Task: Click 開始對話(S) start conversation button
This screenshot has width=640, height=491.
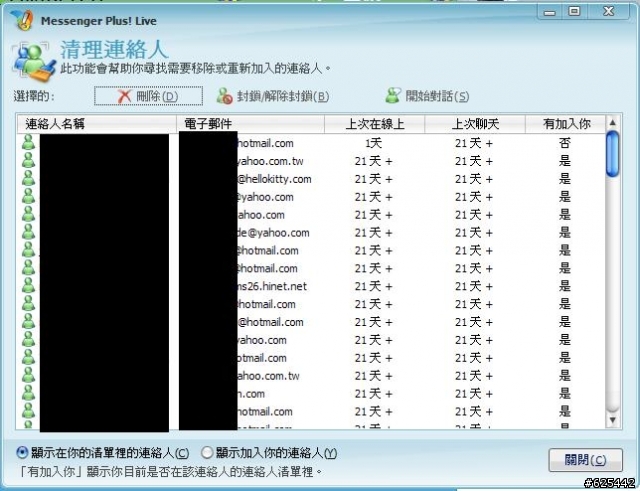Action: 427,96
